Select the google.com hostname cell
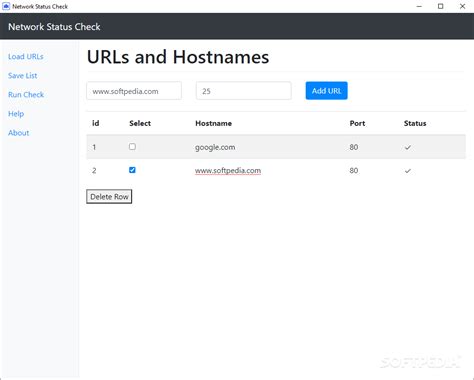This screenshot has width=474, height=380. click(x=215, y=147)
